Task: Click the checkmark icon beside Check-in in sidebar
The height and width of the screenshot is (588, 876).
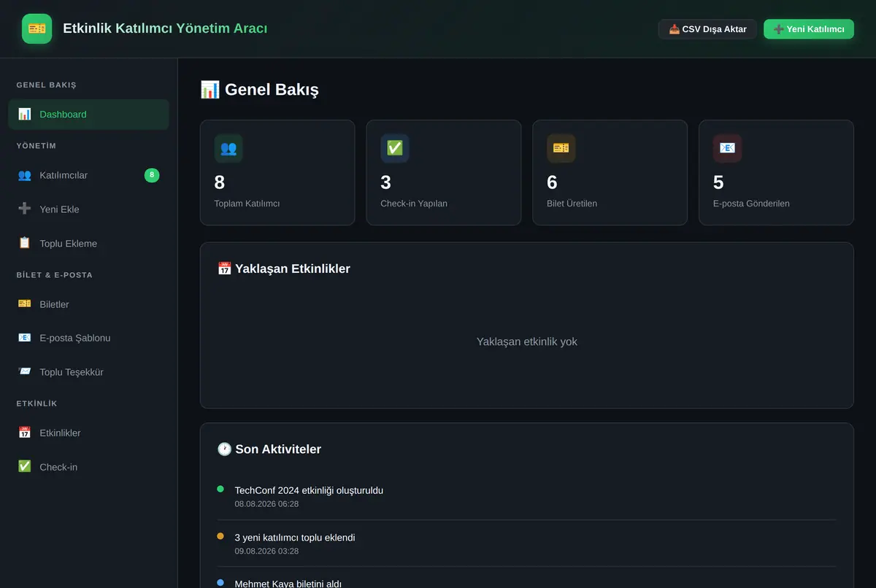Action: click(25, 466)
